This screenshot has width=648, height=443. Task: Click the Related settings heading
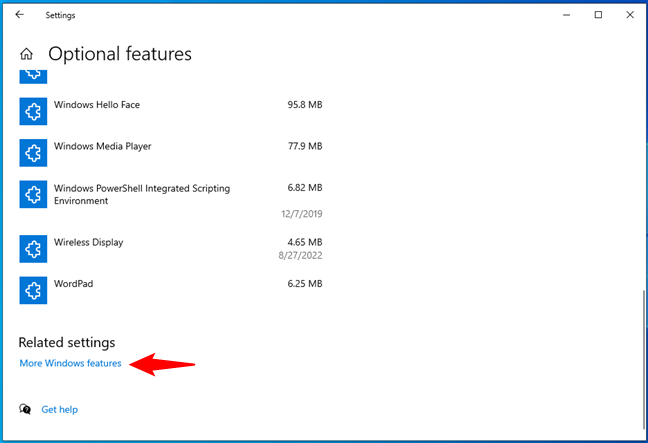(x=67, y=342)
